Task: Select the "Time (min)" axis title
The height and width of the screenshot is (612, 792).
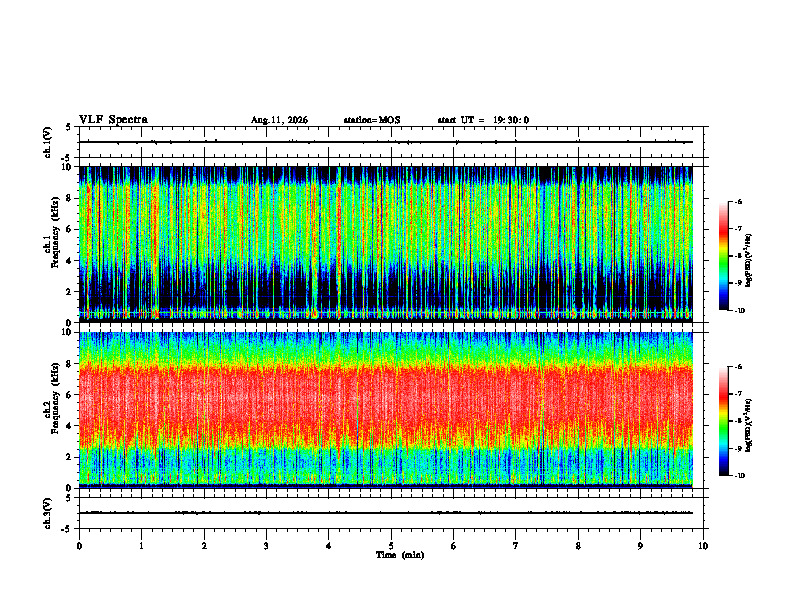Action: [x=400, y=555]
